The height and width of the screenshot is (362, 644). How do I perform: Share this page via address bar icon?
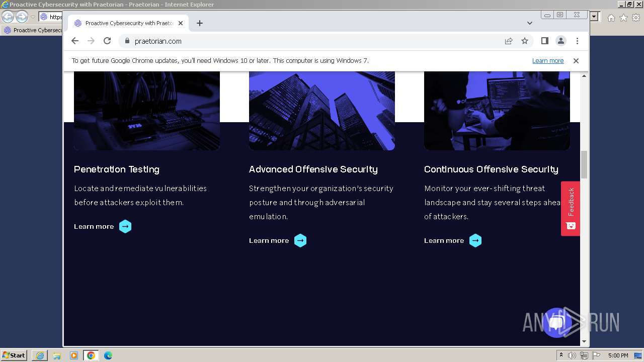click(x=509, y=41)
